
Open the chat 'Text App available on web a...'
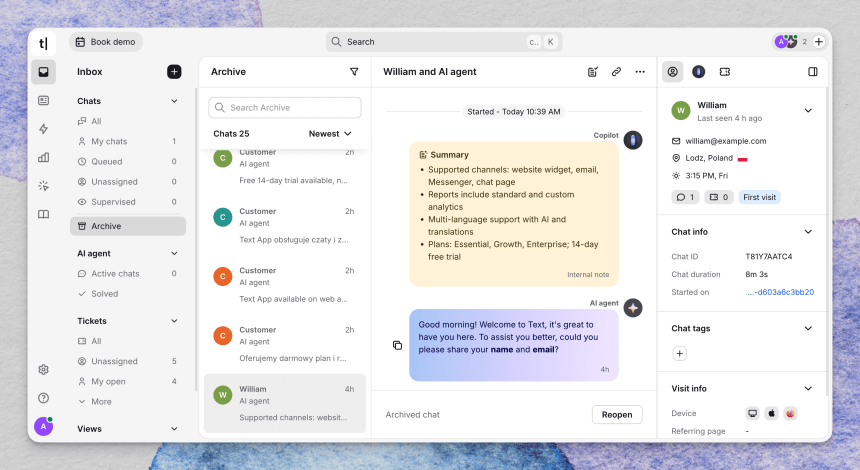point(285,285)
